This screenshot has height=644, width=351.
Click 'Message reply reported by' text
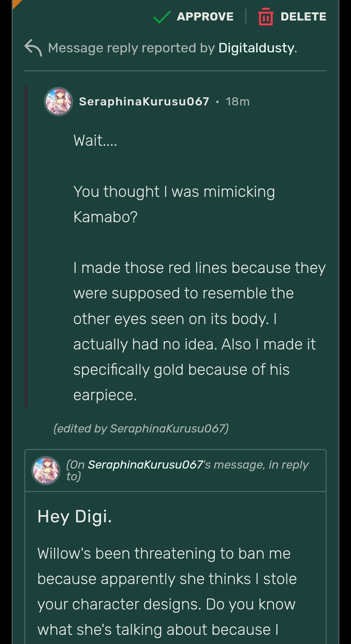[131, 48]
